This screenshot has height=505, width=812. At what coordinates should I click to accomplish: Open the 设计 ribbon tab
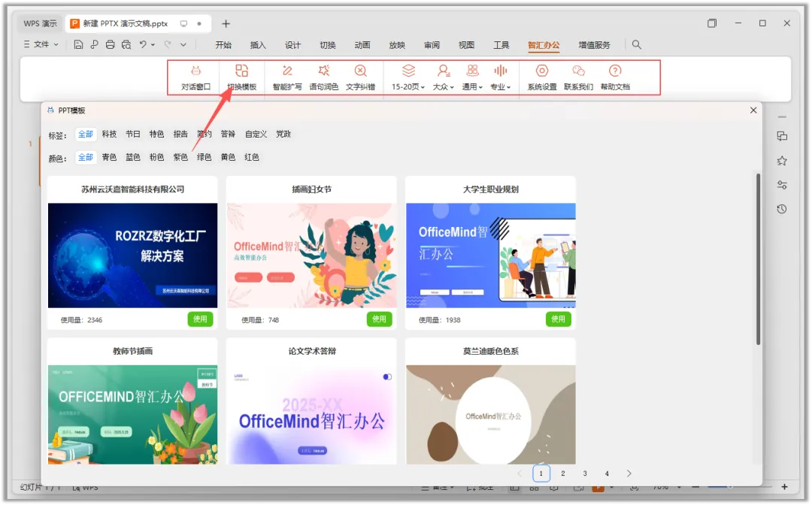(x=292, y=46)
